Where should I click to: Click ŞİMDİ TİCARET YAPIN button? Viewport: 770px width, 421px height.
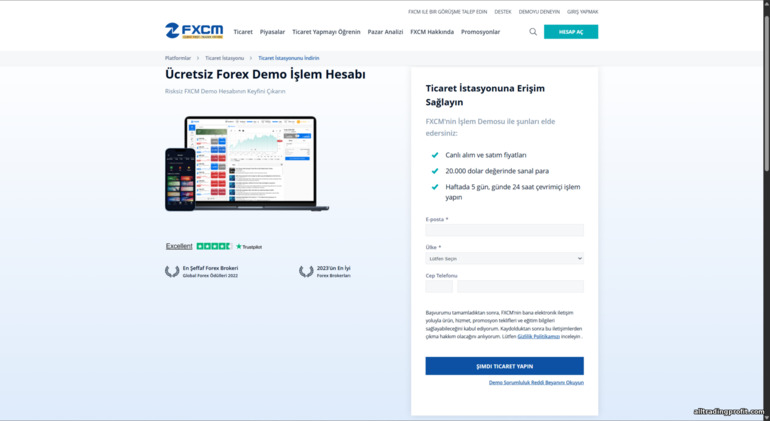click(x=504, y=366)
